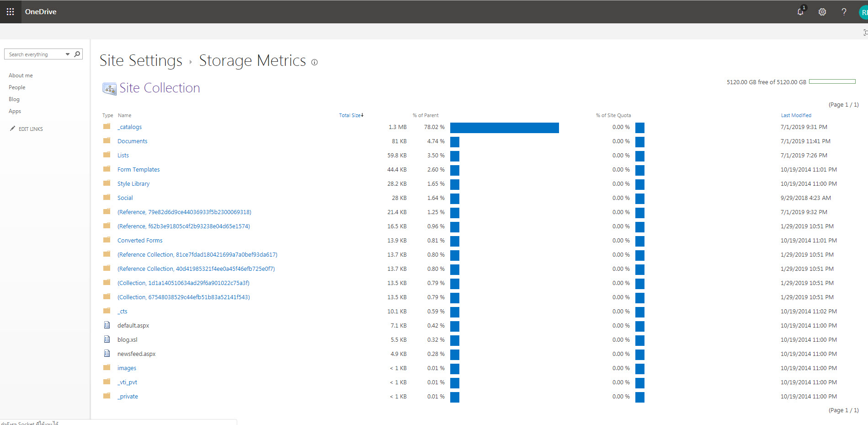
Task: Open the Social folder link
Action: 125,198
